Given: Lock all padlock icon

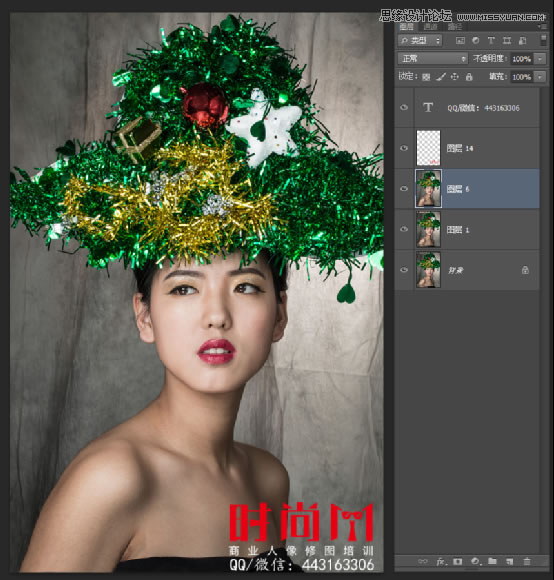Looking at the screenshot, I should (469, 77).
